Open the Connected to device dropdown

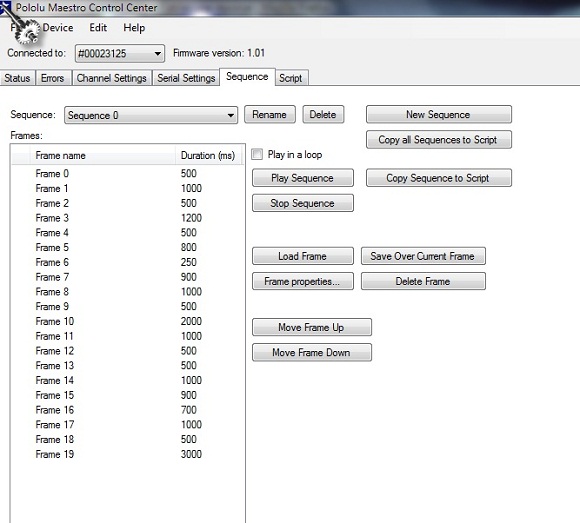[120, 54]
